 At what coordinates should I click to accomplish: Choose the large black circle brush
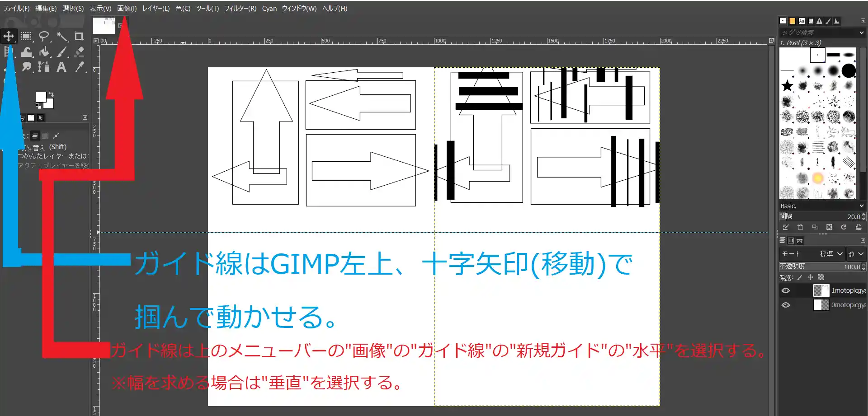(x=849, y=71)
